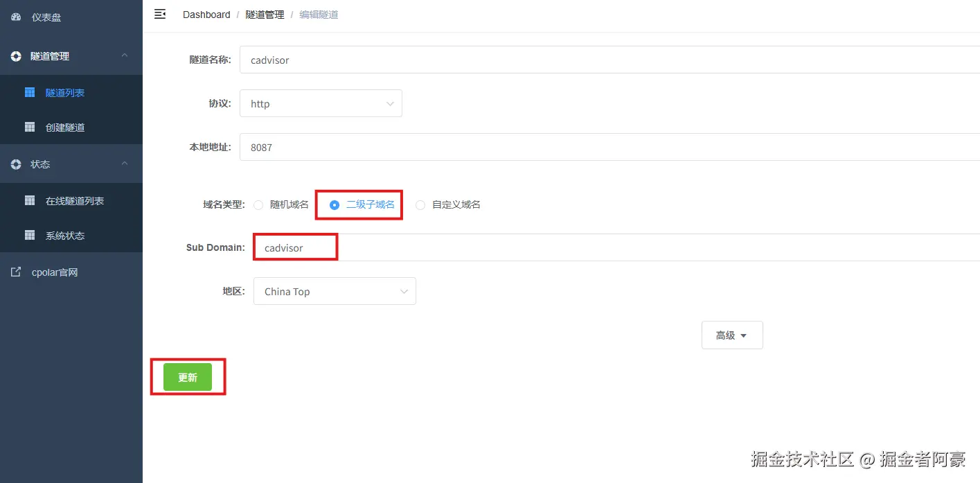Click the 隧道管理 sidebar section label

[50, 56]
